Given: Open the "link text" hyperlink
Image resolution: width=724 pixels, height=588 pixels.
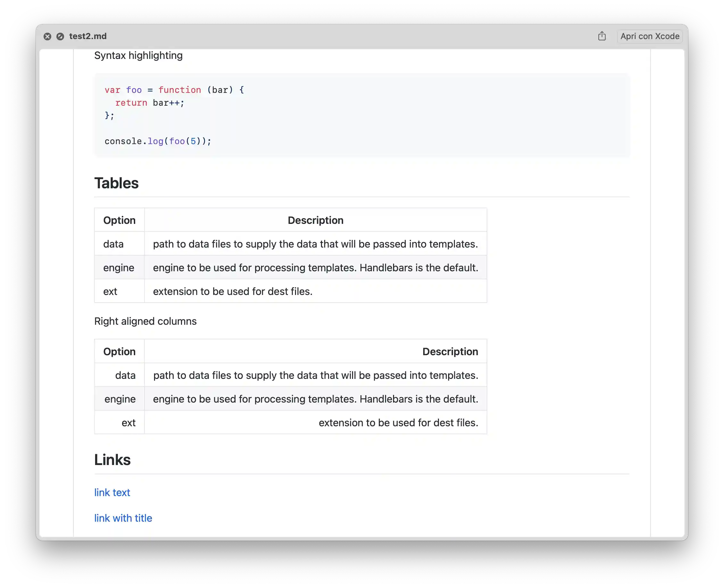Looking at the screenshot, I should click(x=112, y=493).
